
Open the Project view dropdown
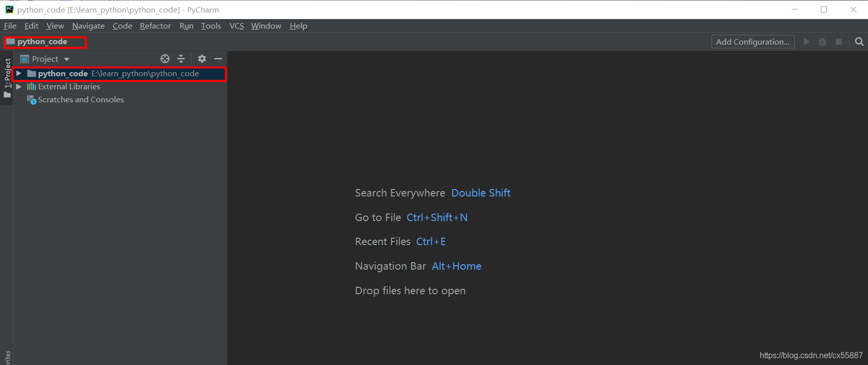tap(45, 59)
